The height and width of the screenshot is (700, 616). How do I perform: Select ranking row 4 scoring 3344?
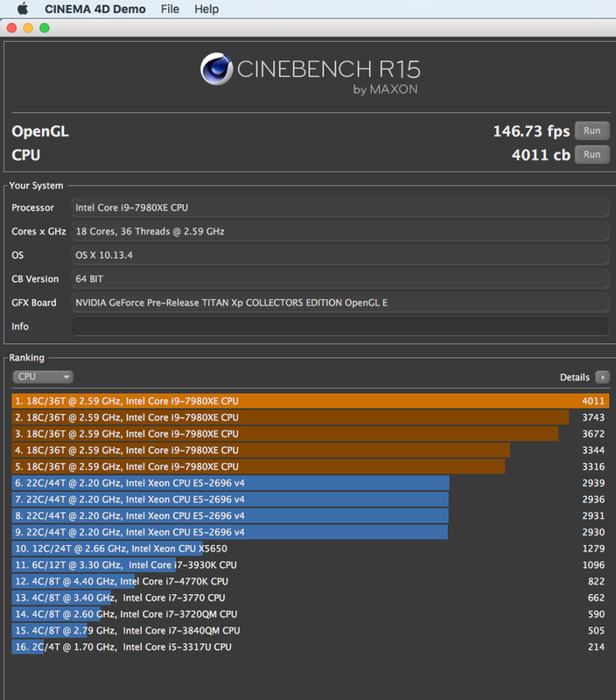tap(311, 450)
